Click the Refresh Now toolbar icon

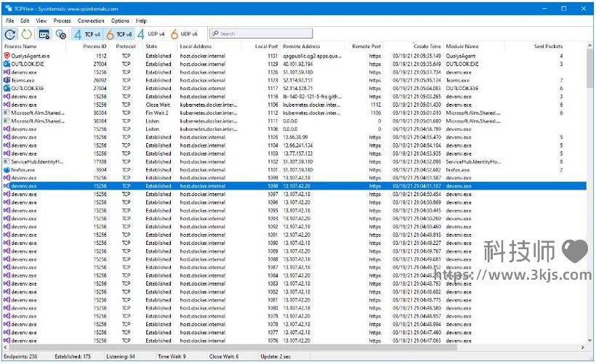point(10,35)
